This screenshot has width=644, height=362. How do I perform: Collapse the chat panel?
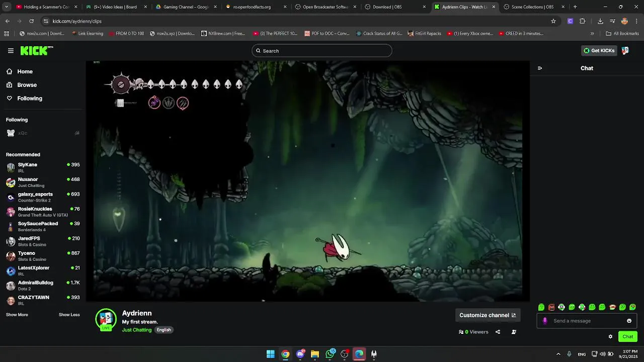click(x=540, y=68)
